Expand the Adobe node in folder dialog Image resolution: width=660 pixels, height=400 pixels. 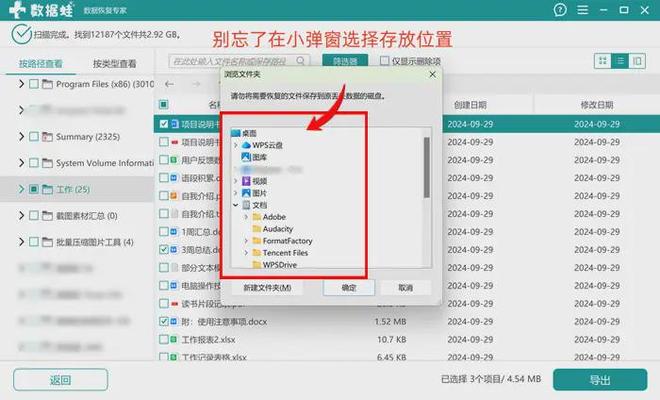coord(246,217)
